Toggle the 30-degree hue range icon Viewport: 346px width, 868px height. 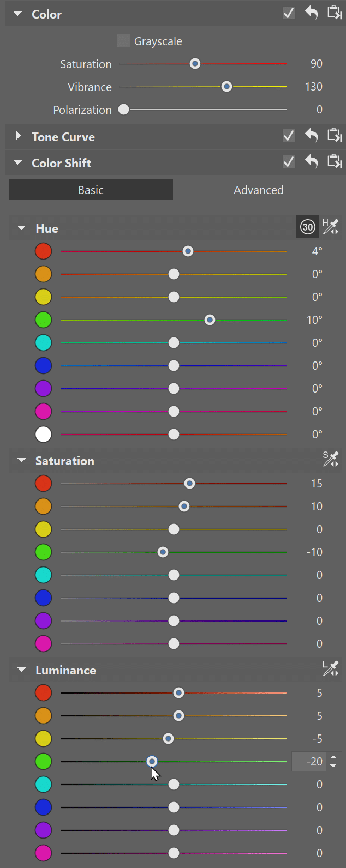point(308,227)
